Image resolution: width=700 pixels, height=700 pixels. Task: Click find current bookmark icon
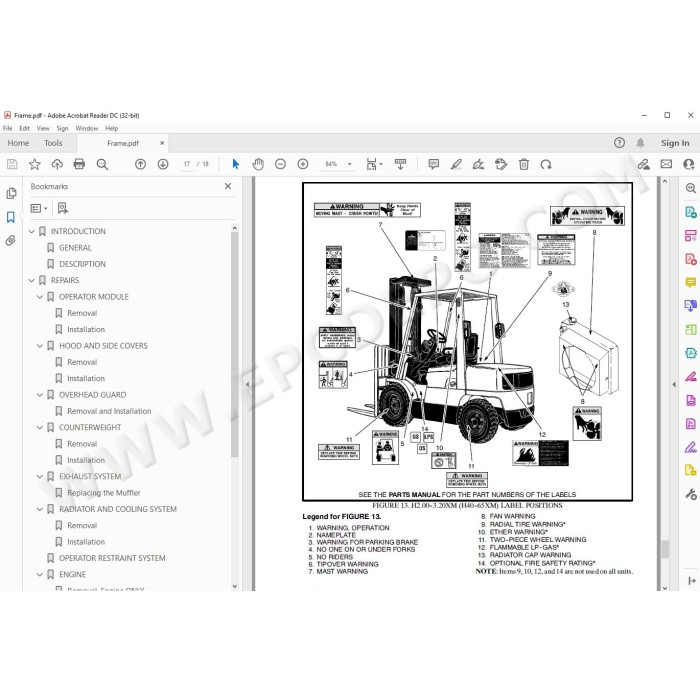click(62, 208)
